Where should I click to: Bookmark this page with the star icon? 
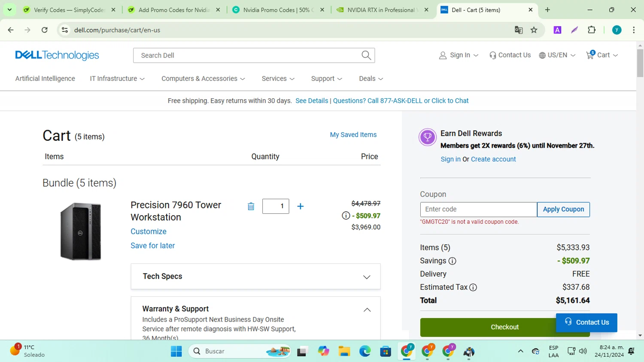click(534, 30)
